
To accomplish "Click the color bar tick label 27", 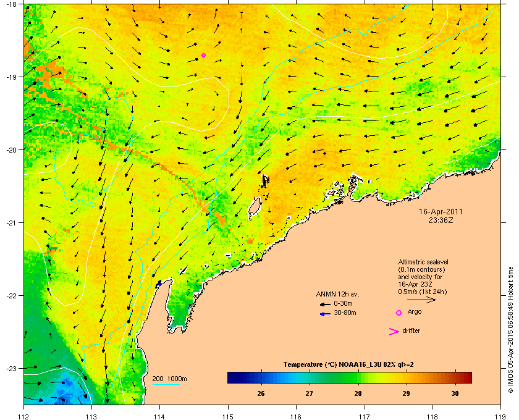I will 309,393.
